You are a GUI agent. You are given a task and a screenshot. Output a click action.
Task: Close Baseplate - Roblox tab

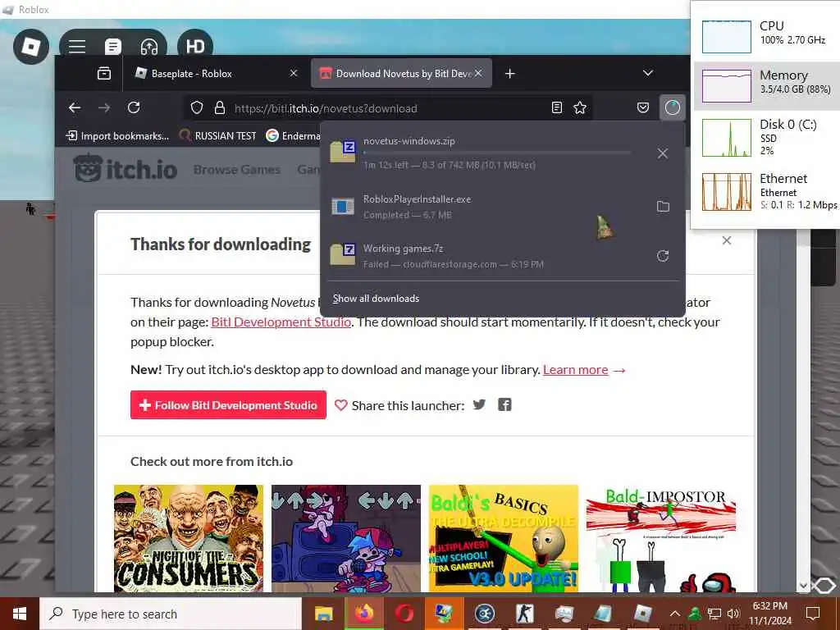point(294,73)
